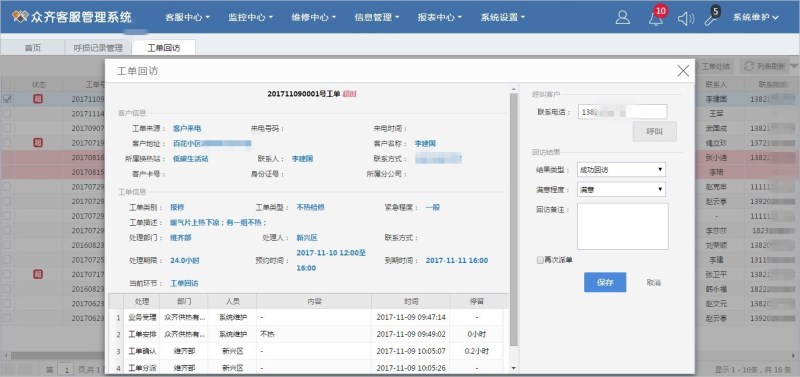Open the notification bell with badge 10

click(656, 17)
